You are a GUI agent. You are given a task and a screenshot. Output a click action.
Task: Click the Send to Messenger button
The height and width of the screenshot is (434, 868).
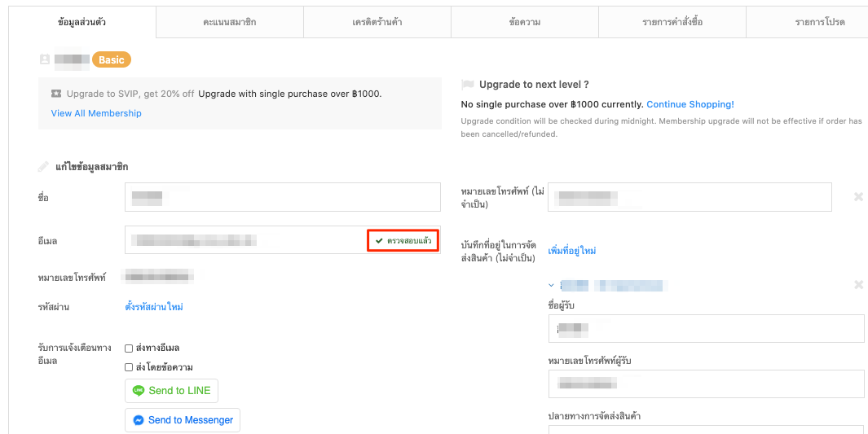(x=183, y=420)
